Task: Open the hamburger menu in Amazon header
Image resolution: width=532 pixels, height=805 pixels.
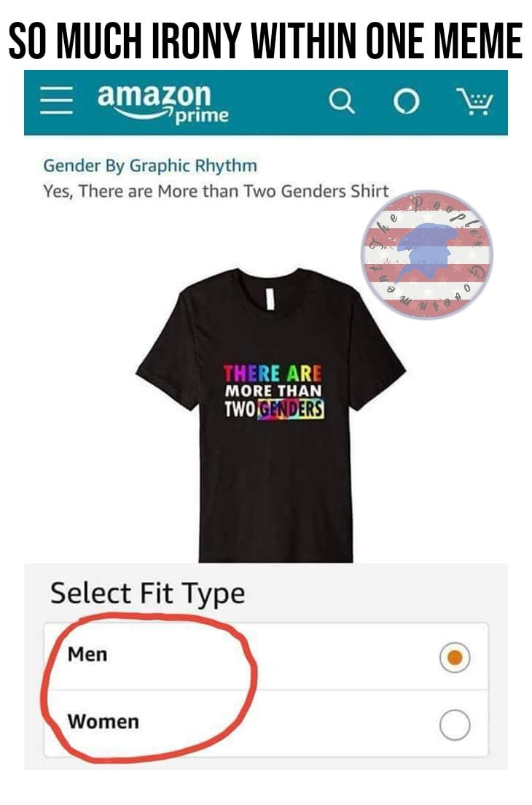Action: click(56, 100)
